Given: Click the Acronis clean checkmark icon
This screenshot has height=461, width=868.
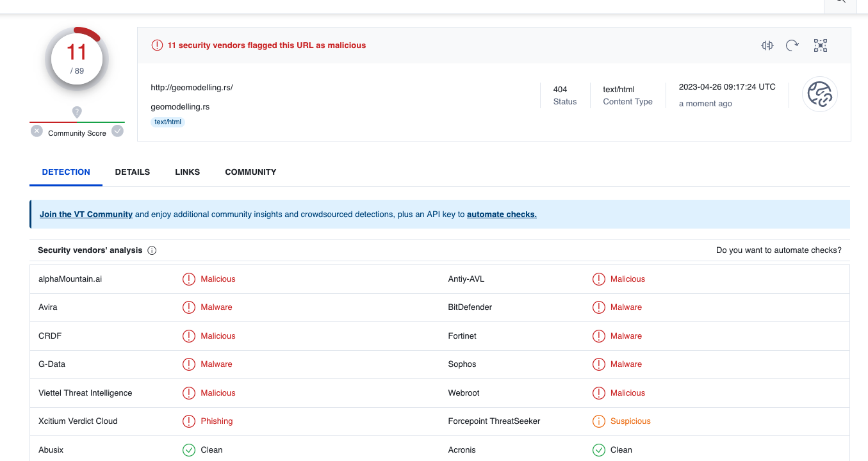Looking at the screenshot, I should (x=599, y=450).
